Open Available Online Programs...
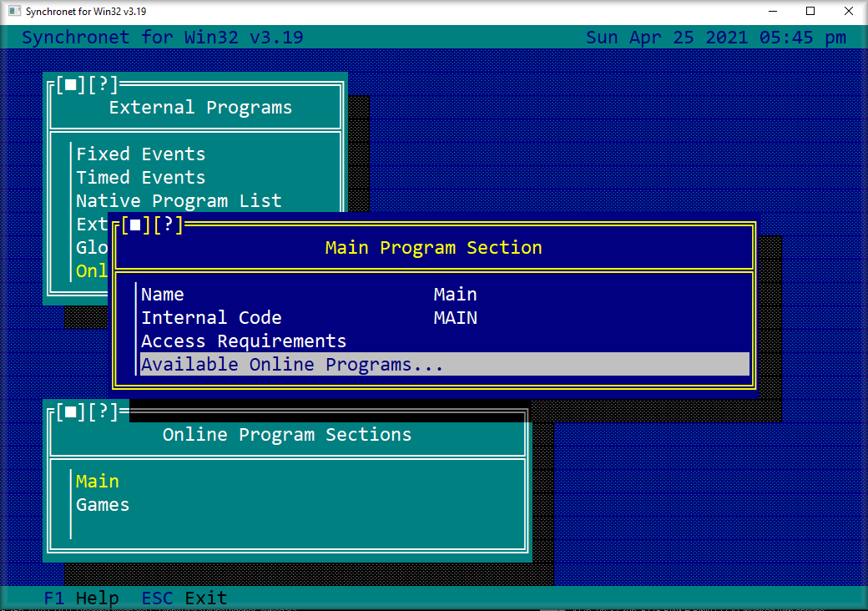868x611 pixels. point(445,364)
